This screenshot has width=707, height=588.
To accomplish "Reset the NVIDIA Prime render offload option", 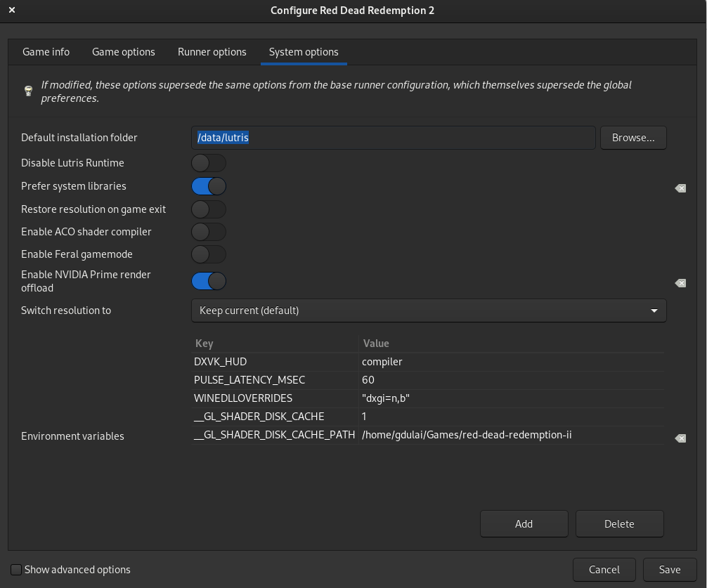I will (x=680, y=283).
